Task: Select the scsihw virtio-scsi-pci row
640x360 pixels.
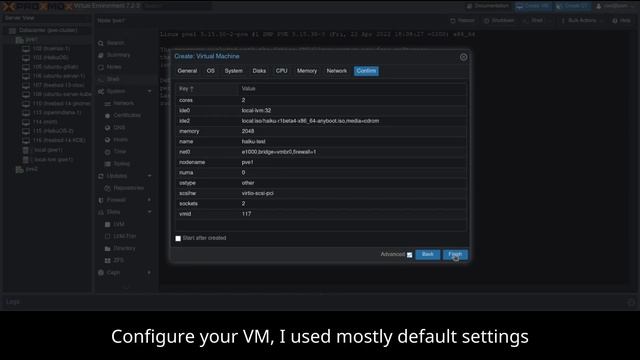Action: (x=321, y=193)
